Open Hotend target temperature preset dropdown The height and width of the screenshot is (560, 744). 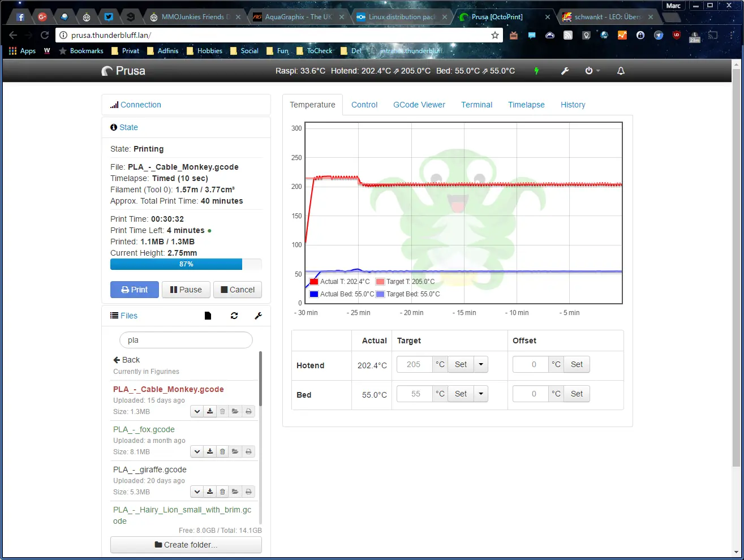click(x=481, y=364)
